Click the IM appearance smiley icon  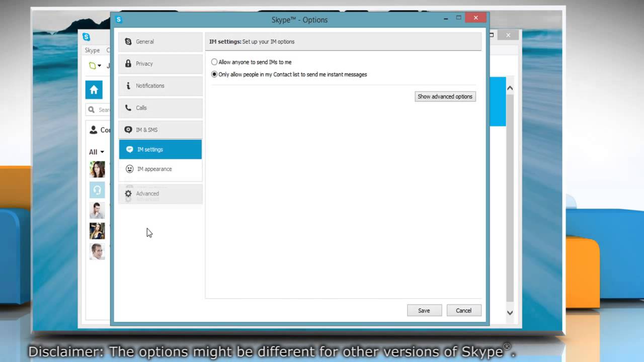pyautogui.click(x=130, y=169)
